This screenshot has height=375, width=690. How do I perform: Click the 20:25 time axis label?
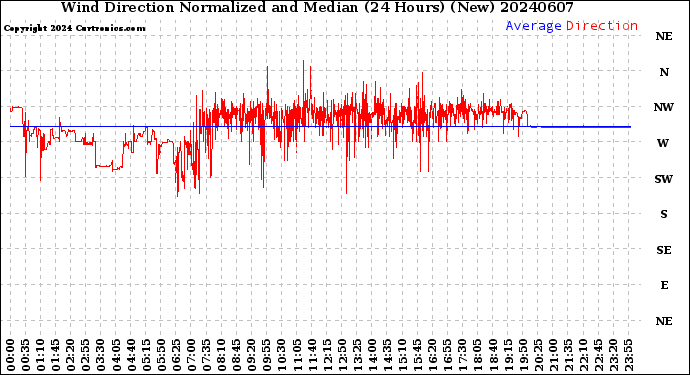click(x=538, y=355)
